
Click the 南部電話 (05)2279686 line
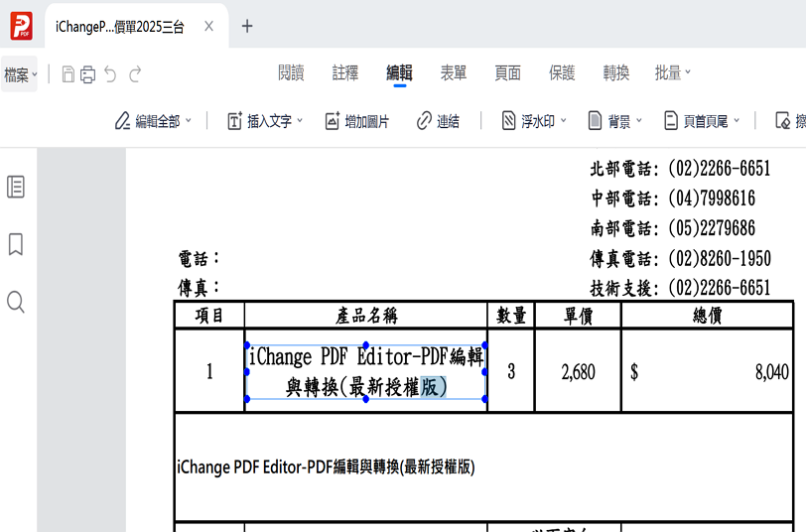tap(672, 227)
